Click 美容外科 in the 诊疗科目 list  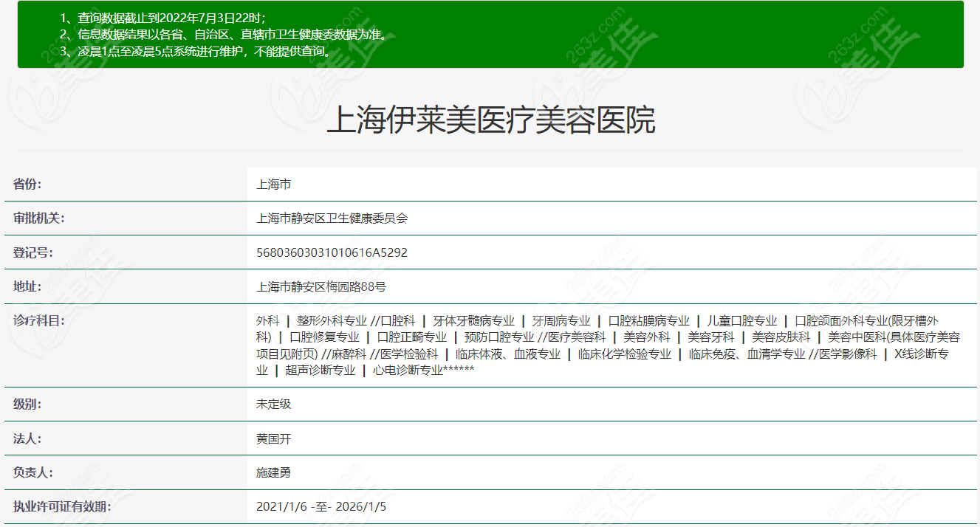pyautogui.click(x=646, y=337)
